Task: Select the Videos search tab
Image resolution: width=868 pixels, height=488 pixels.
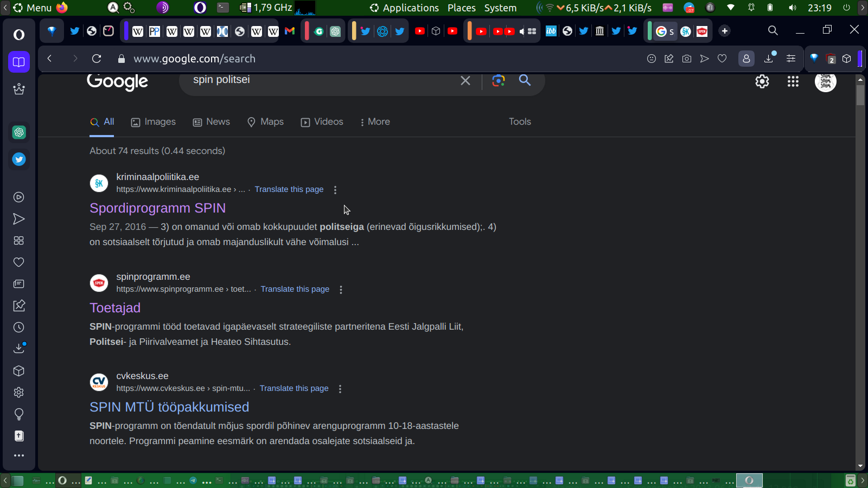Action: [322, 122]
